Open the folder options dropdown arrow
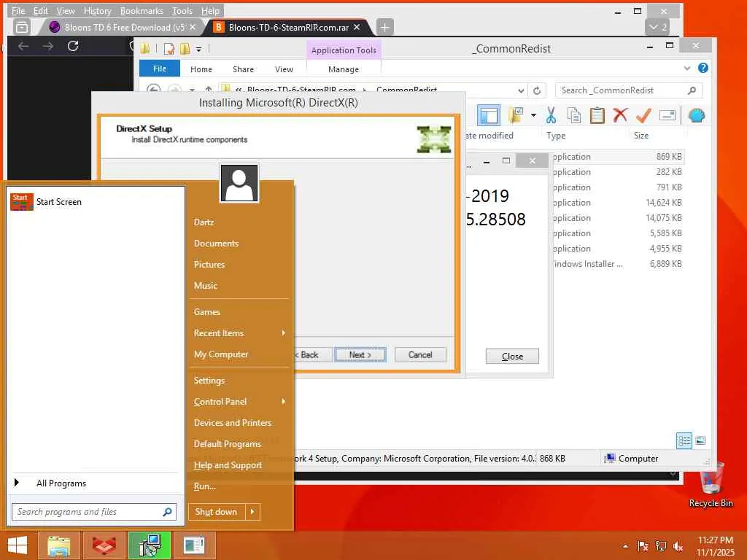 click(x=533, y=115)
